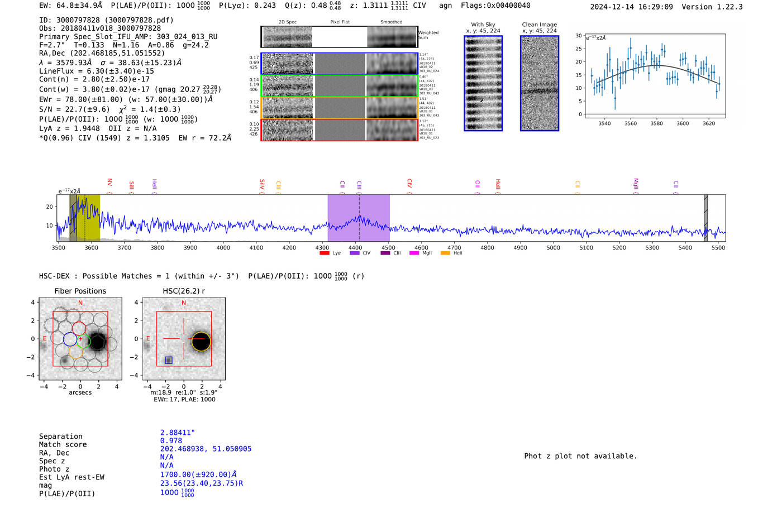The width and height of the screenshot is (782, 532).
Task: Click the hatched gray region near 5460
Action: (705, 218)
